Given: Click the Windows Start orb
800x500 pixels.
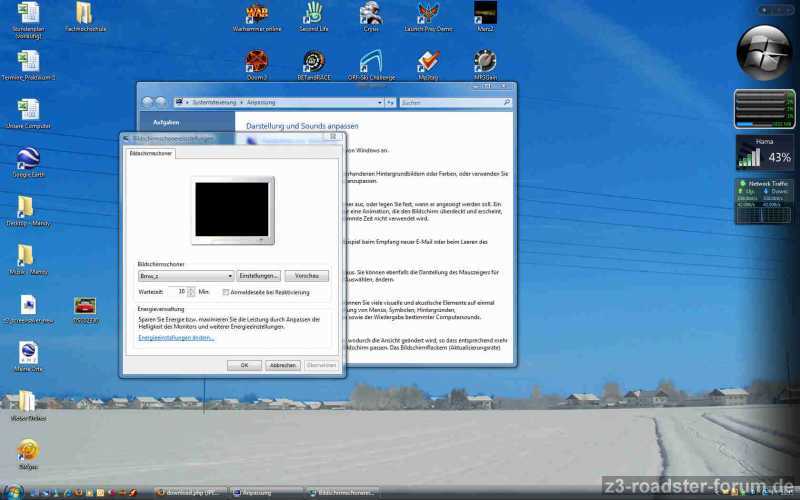Looking at the screenshot, I should [x=14, y=492].
